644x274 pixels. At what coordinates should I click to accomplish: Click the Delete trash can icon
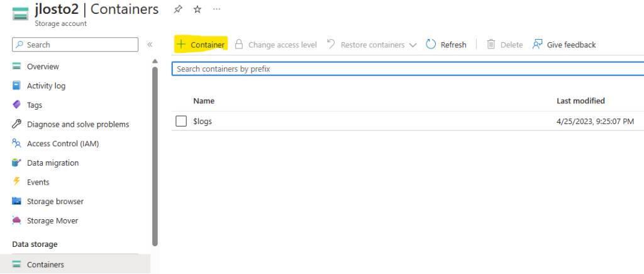[491, 45]
